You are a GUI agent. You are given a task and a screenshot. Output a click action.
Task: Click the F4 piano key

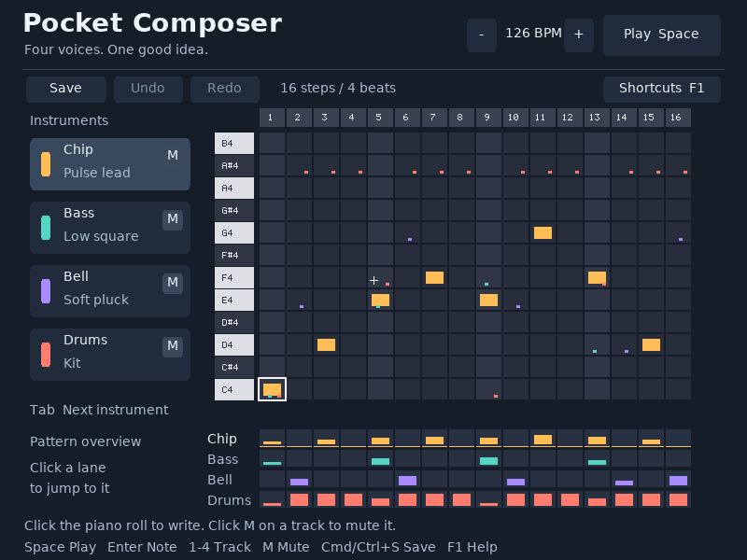tap(234, 277)
